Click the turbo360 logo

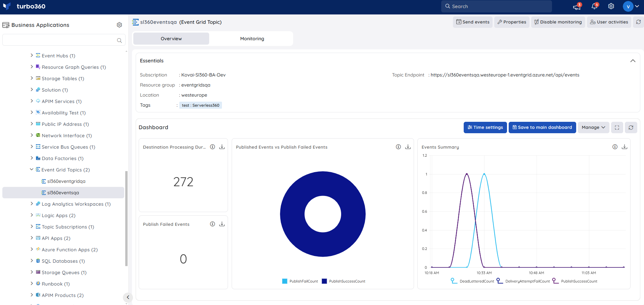pyautogui.click(x=24, y=6)
